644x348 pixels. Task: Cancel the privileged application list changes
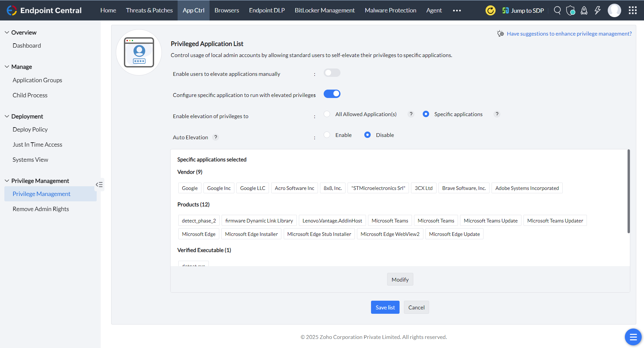coord(416,307)
